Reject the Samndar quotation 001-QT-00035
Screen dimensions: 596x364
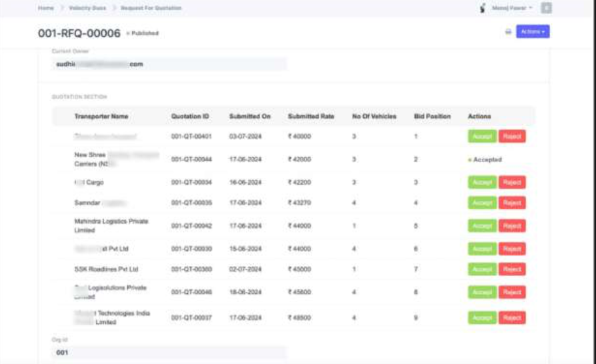coord(512,203)
